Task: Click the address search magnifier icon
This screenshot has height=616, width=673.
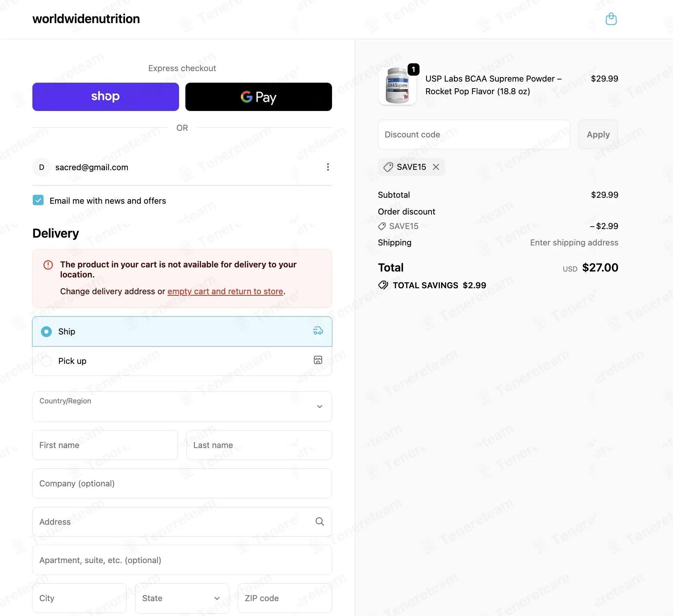Action: 319,521
